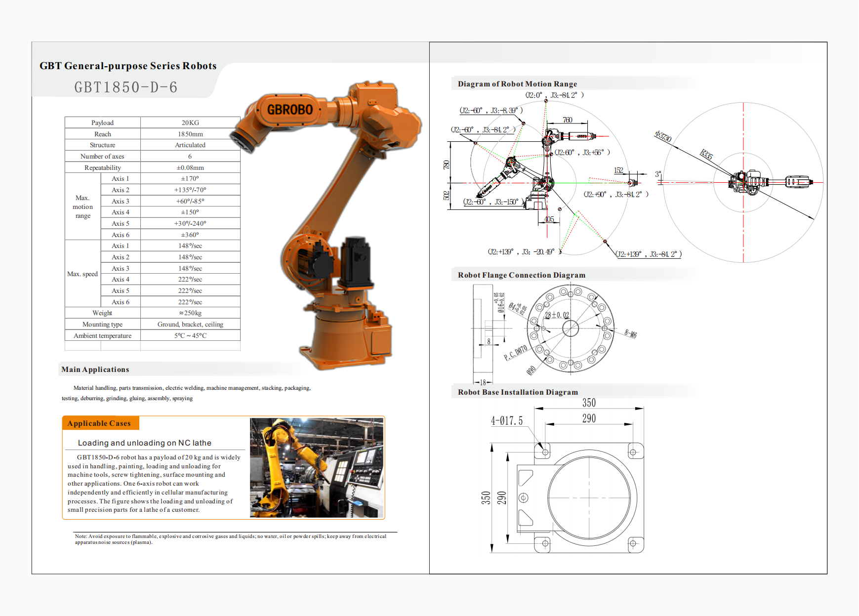Click the Robot Flange Connection Diagram heading

click(521, 275)
